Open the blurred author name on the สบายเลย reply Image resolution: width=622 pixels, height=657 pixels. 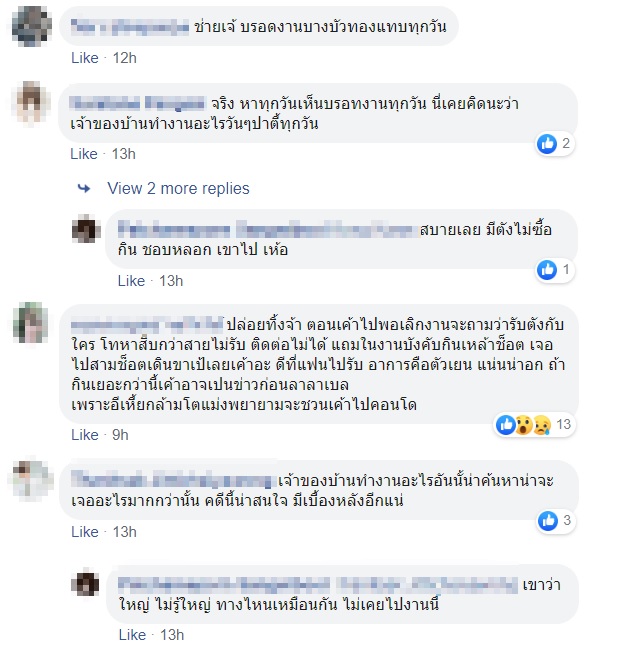[268, 230]
